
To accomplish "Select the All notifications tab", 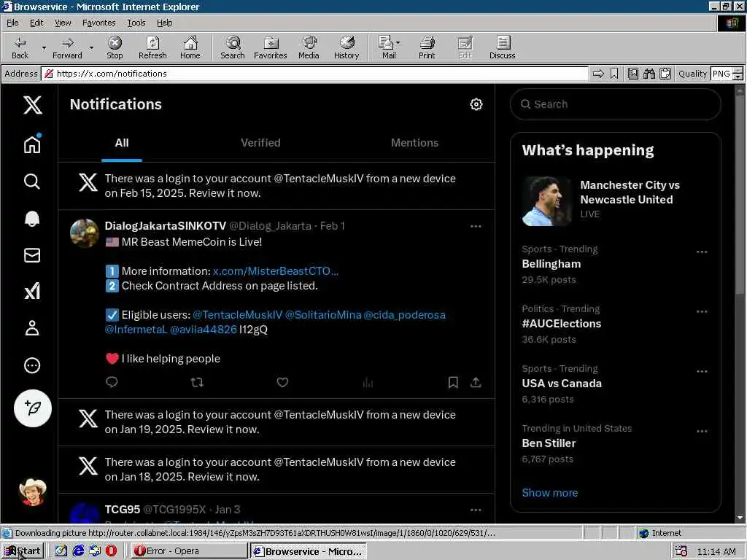I will [122, 143].
